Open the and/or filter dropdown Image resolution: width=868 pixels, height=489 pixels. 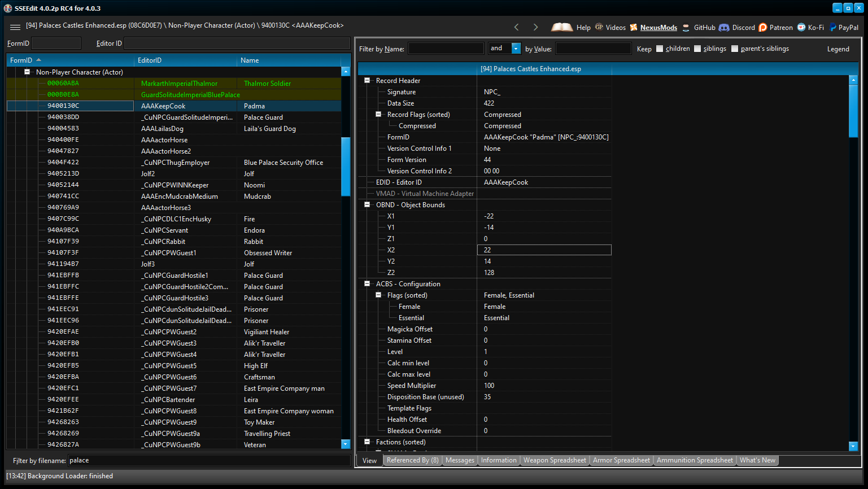tap(516, 49)
